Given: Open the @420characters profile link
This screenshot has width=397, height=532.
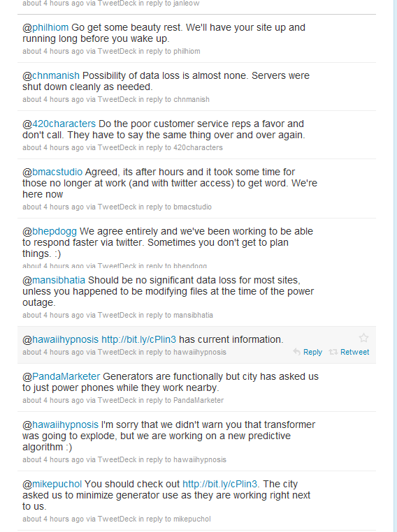Looking at the screenshot, I should pos(59,124).
